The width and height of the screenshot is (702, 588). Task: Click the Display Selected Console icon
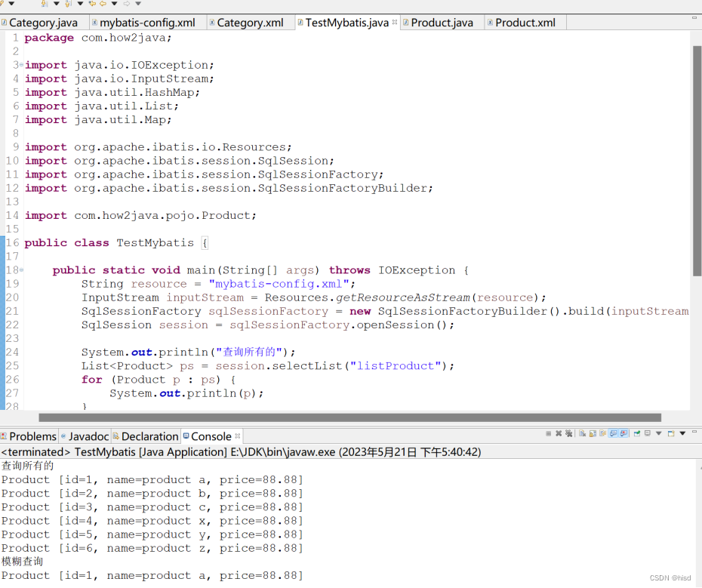point(648,433)
